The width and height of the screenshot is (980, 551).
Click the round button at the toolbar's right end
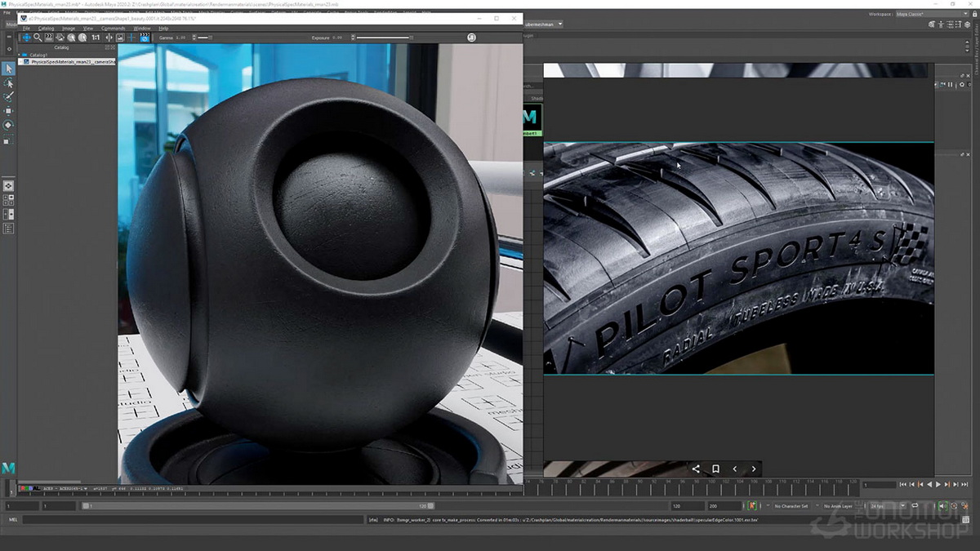[x=471, y=38]
